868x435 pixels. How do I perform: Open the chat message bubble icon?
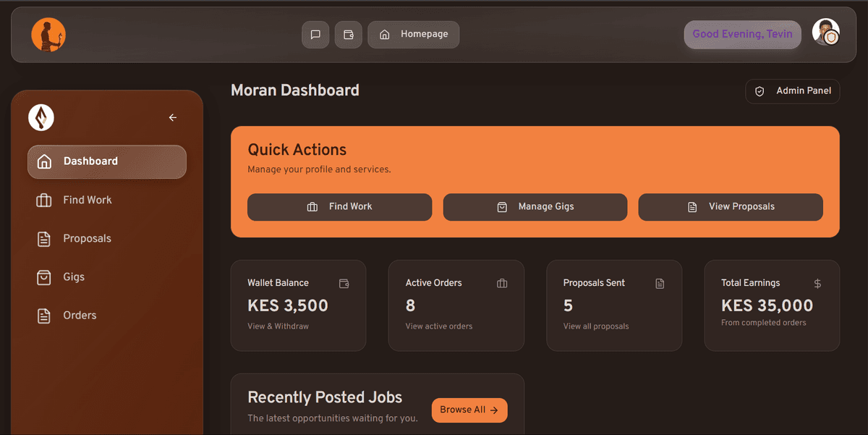(x=315, y=34)
